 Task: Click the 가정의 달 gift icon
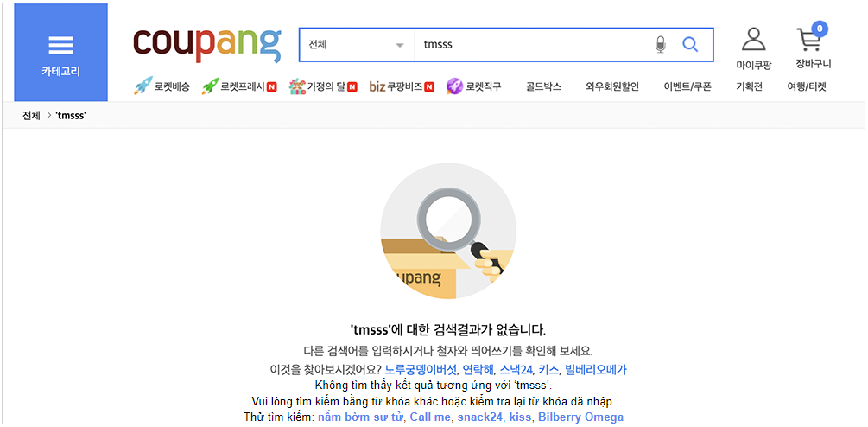[x=297, y=86]
